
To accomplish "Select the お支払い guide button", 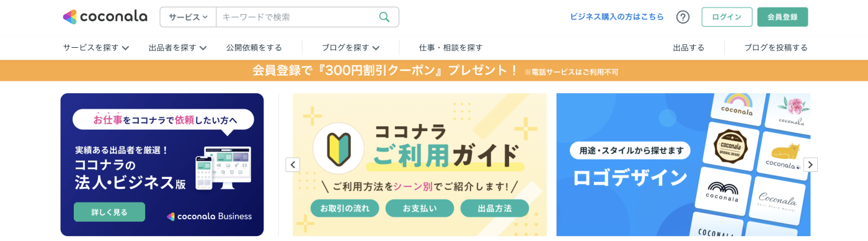I will [420, 208].
